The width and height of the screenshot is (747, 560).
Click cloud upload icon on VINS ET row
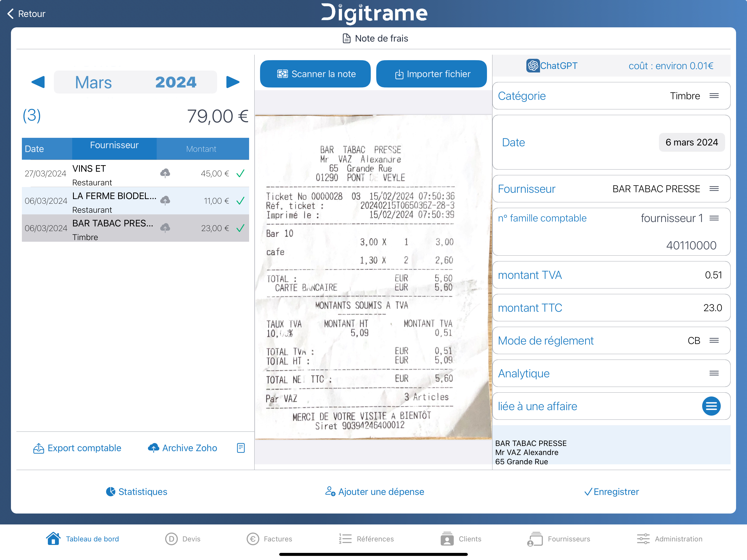[x=165, y=173]
